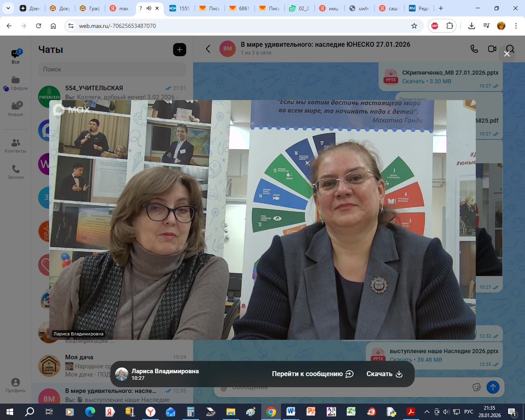Click the Скачать button in viewer bar
This screenshot has height=420, width=525.
384,374
